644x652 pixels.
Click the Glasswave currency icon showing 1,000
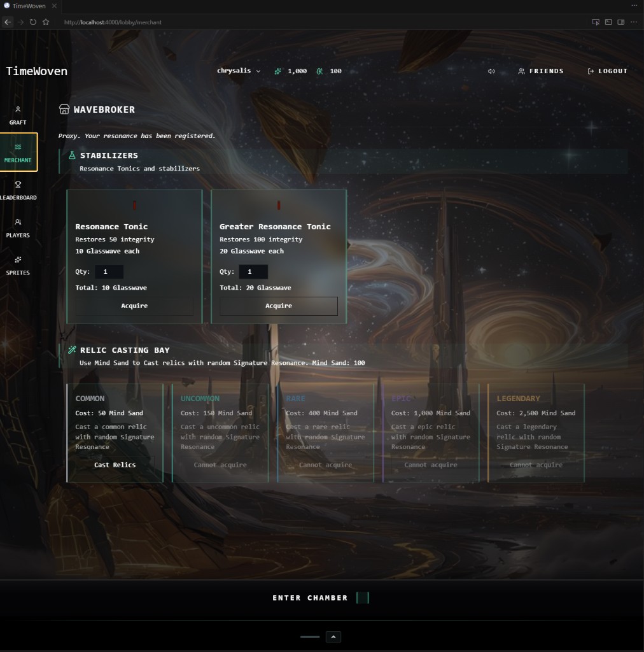tap(277, 71)
